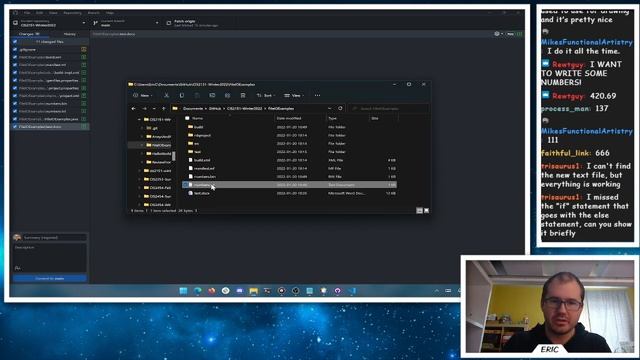Click GitHub breadcrumb in the address bar
Screen dimensions: 640x360
pos(215,109)
